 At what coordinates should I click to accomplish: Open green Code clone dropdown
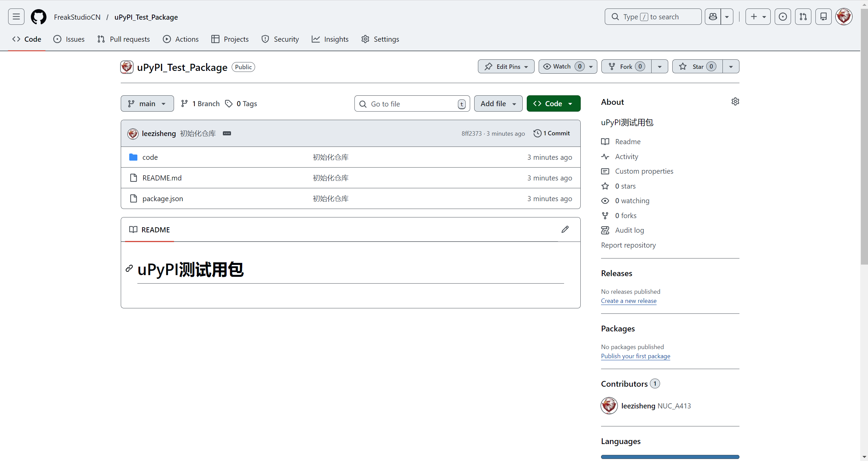point(554,103)
